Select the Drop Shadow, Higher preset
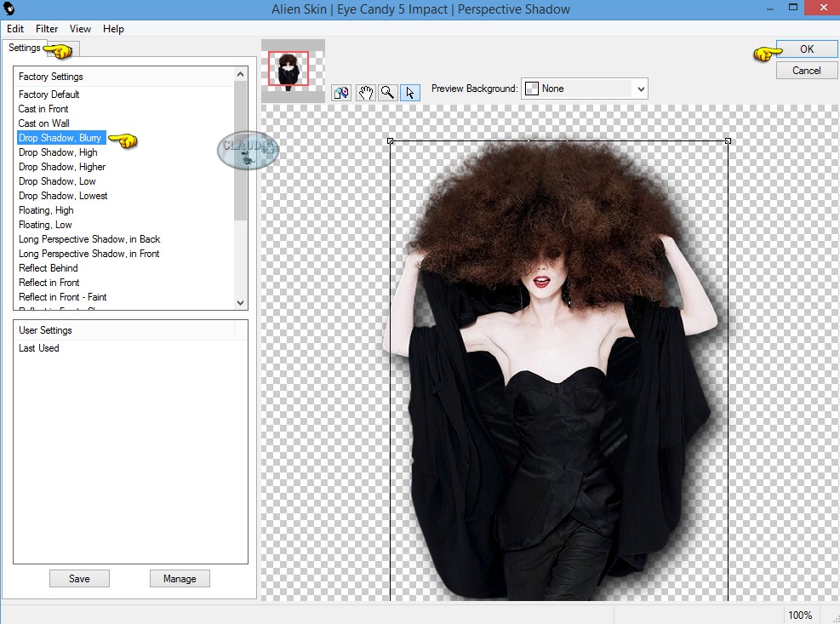Screen dimensions: 840x624 (x=62, y=167)
